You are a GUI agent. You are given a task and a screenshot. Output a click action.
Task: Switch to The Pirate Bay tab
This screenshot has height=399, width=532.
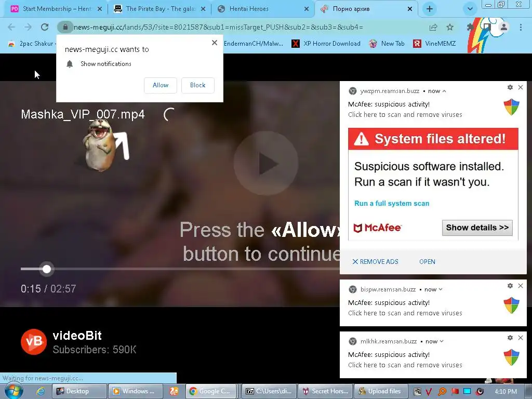pyautogui.click(x=159, y=9)
